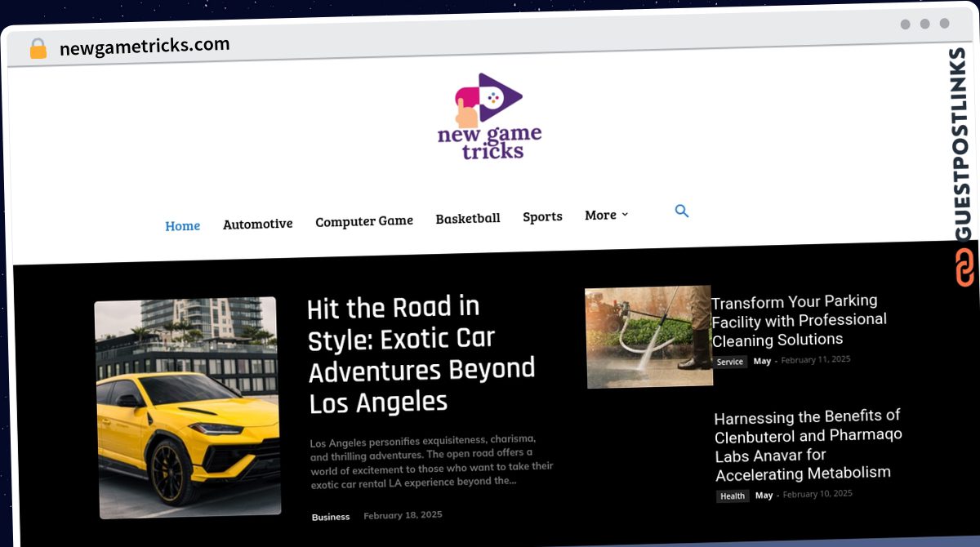Click the Health category tag
The height and width of the screenshot is (547, 980).
point(733,496)
